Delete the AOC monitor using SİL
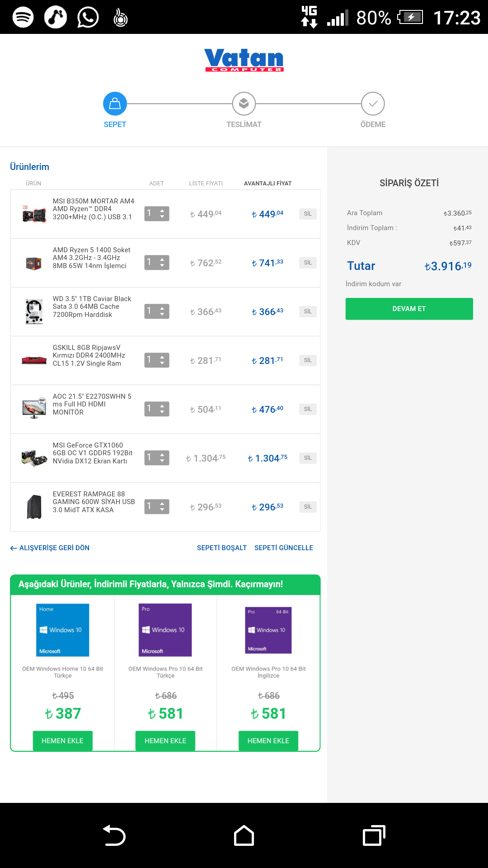488x868 pixels. point(308,409)
